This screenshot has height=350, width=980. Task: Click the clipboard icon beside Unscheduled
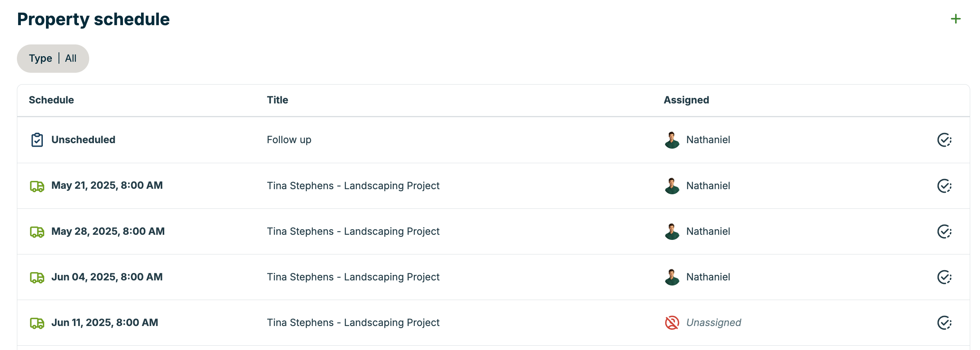click(37, 139)
